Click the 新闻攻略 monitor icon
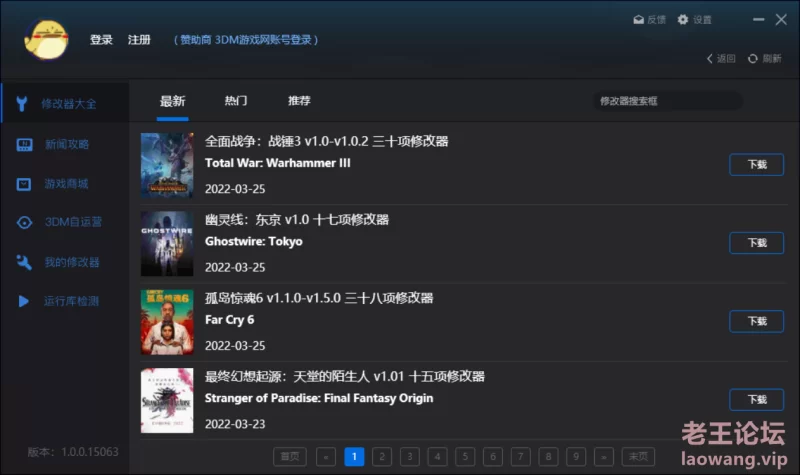 [24, 145]
